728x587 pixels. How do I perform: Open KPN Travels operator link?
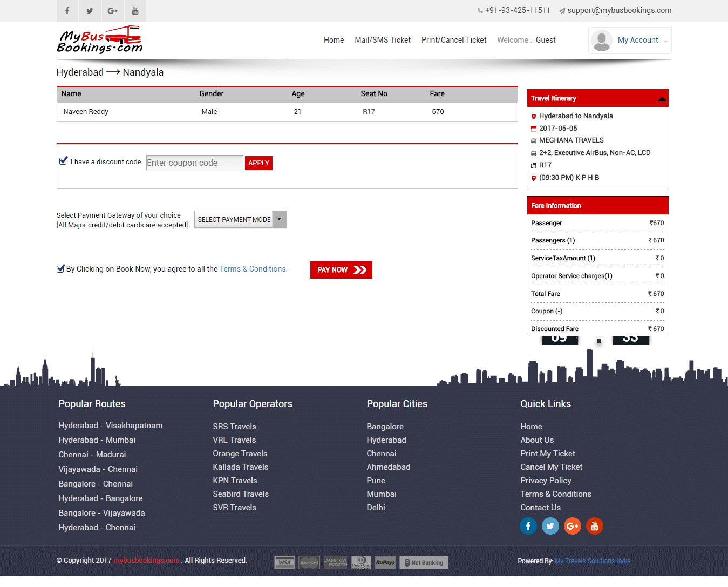[235, 481]
